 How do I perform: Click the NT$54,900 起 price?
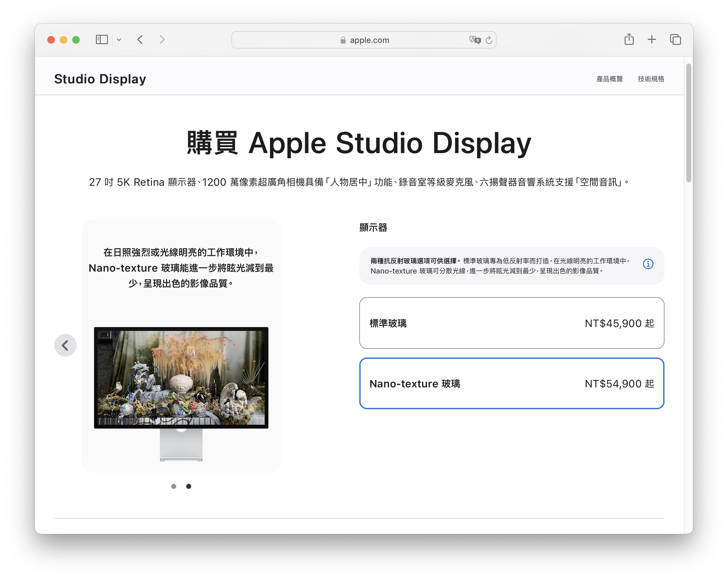point(619,384)
